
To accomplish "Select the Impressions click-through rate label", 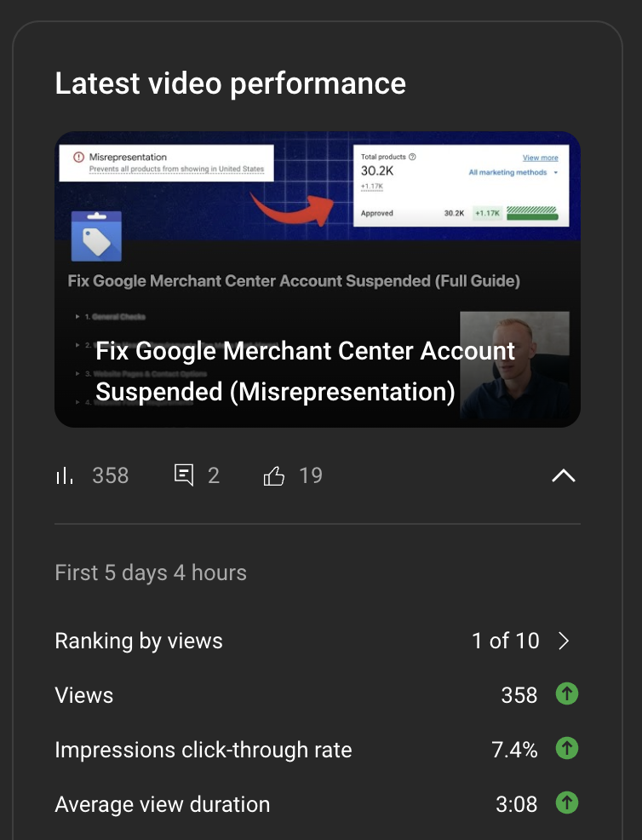I will (203, 750).
